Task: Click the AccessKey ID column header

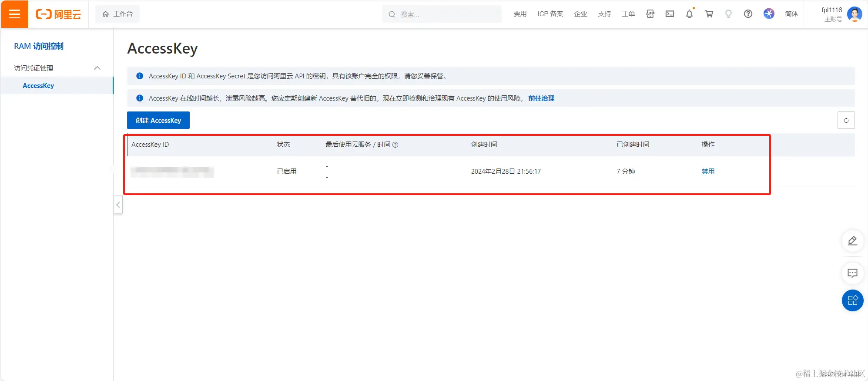Action: [150, 145]
